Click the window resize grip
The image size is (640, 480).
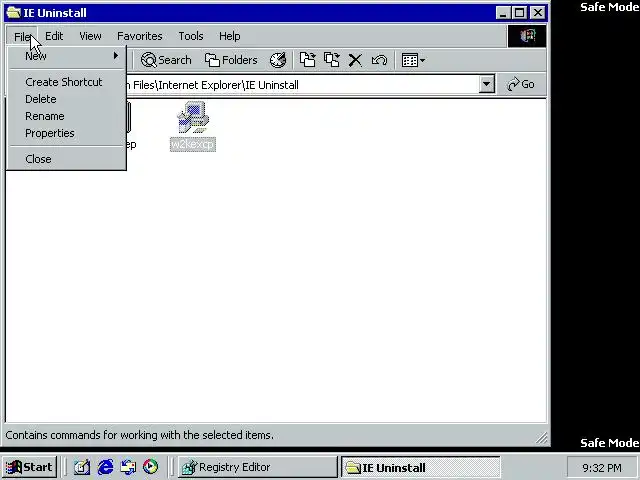coord(541,438)
